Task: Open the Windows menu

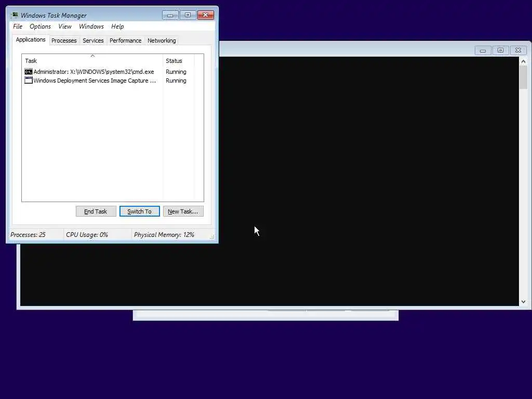Action: coord(91,26)
